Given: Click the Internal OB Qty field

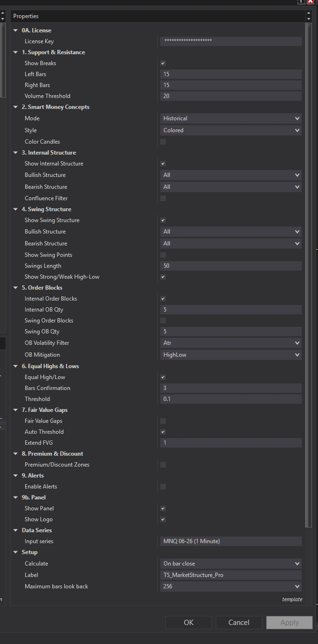Looking at the screenshot, I should click(231, 310).
